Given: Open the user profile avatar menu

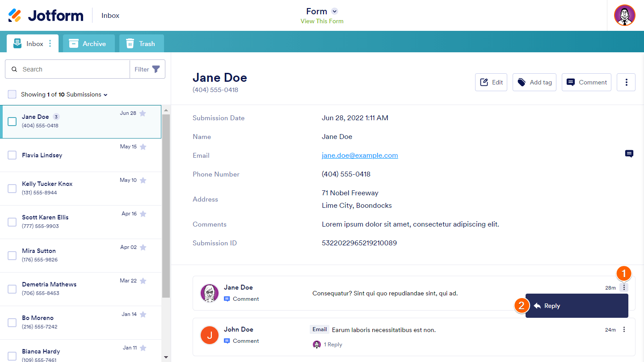Looking at the screenshot, I should tap(625, 16).
